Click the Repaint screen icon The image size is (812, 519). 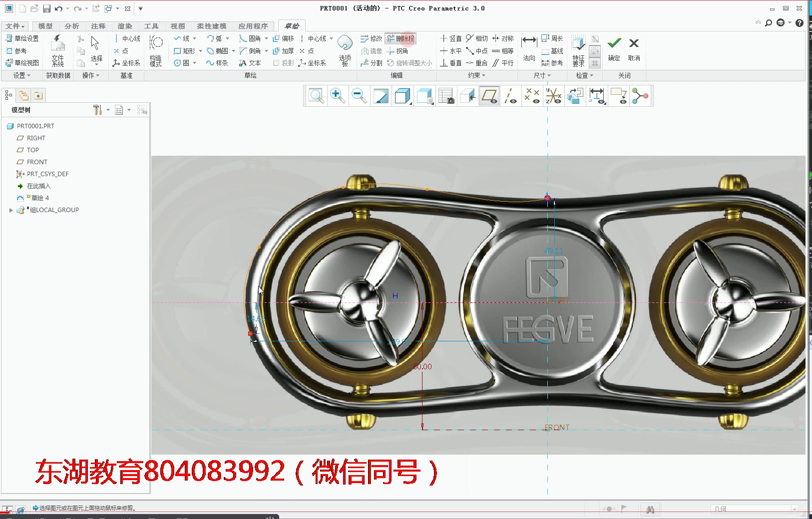tap(381, 95)
